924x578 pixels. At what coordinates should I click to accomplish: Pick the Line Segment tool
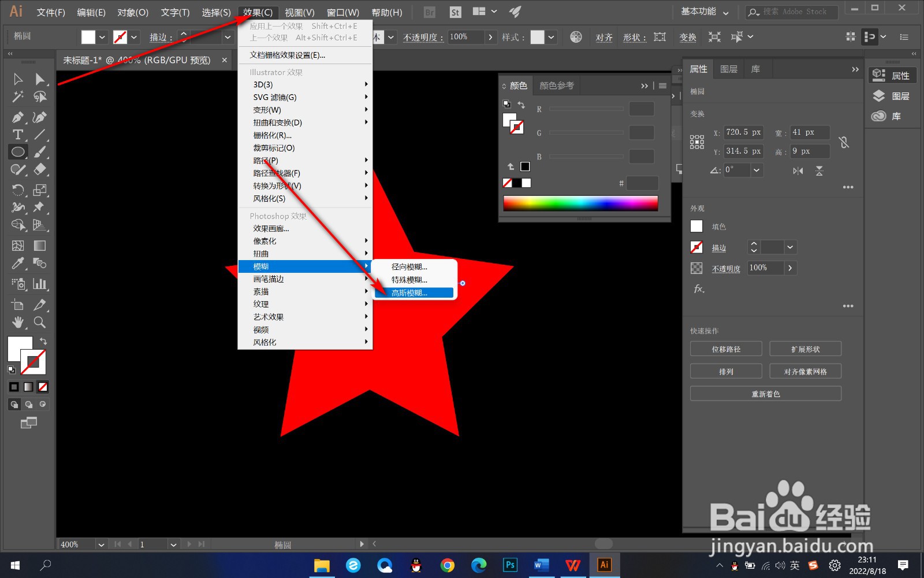tap(40, 135)
